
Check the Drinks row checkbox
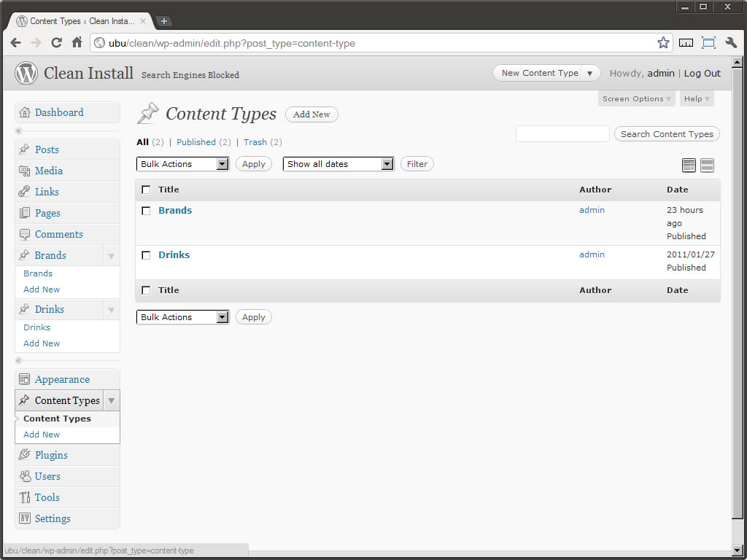146,255
